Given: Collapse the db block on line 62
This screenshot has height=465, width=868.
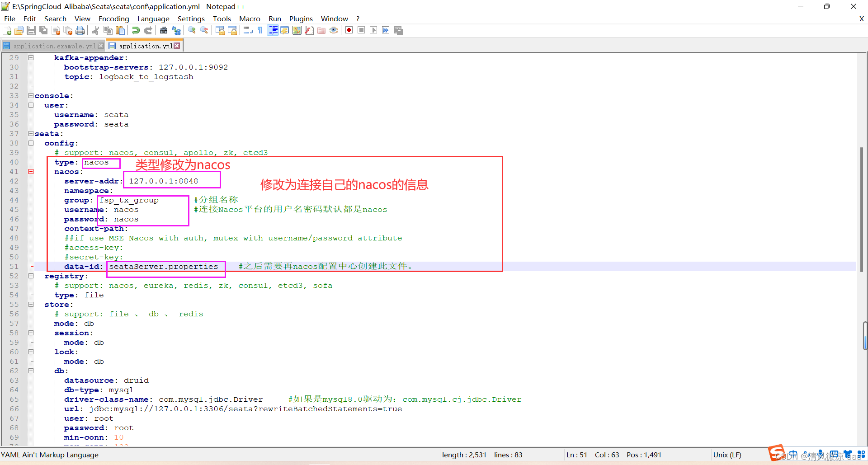Looking at the screenshot, I should pos(31,371).
